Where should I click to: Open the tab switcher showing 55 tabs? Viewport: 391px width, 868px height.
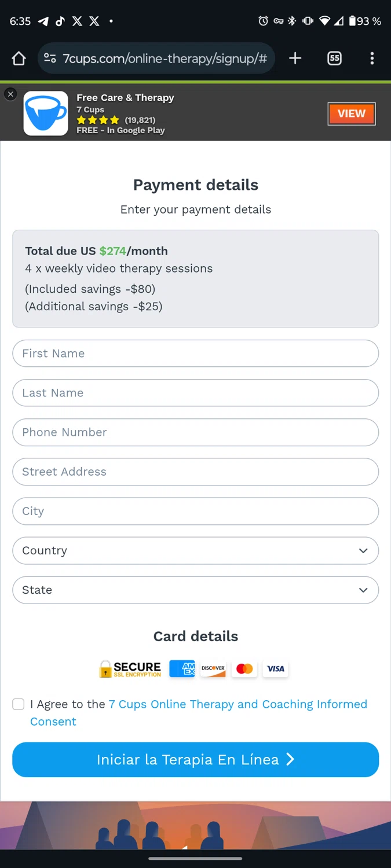[334, 58]
